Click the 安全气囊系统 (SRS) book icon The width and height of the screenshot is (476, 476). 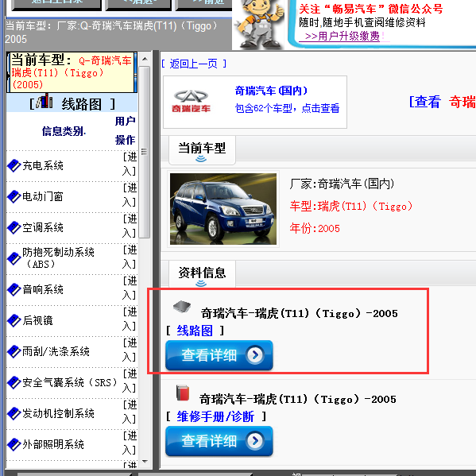click(14, 383)
